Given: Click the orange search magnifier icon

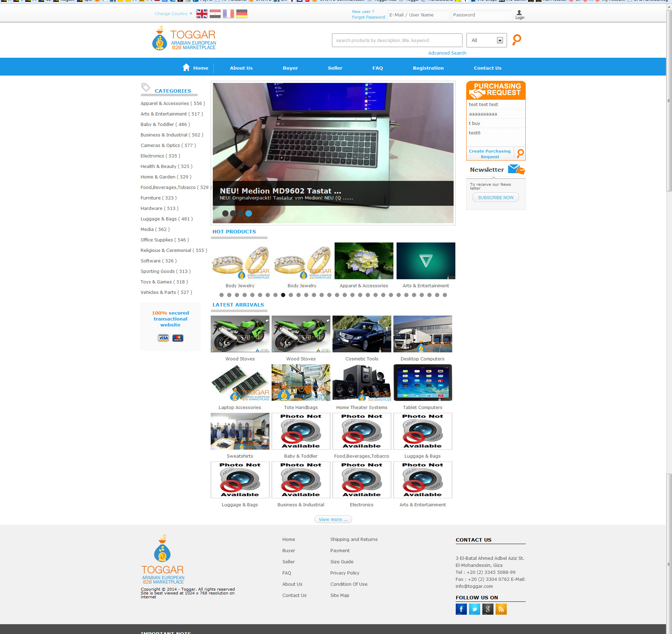Looking at the screenshot, I should coord(517,40).
